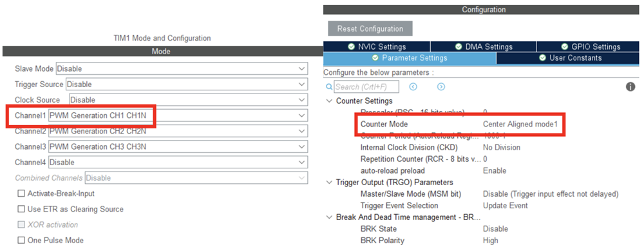Open the Combined Channels dropdown
This screenshot has height=249, width=644.
[x=196, y=178]
